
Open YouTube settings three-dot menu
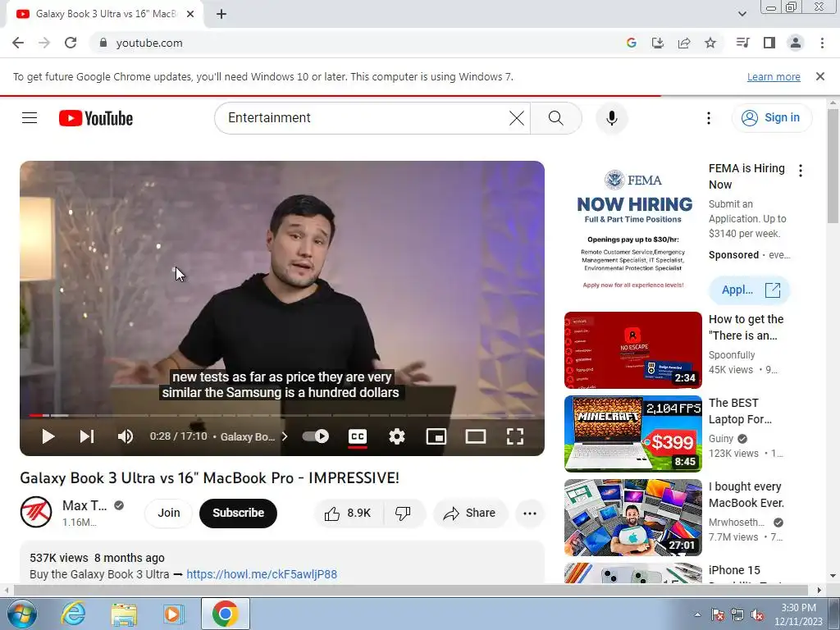click(x=708, y=118)
